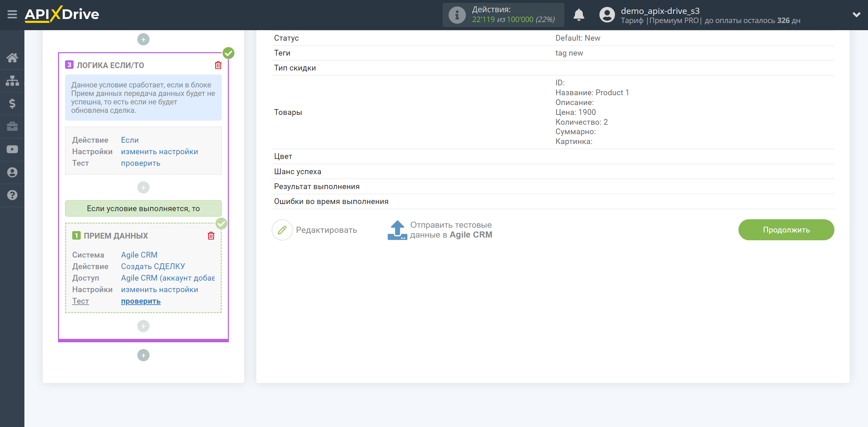Change settings of ПРИЕМ ДАННЫХ block

(x=159, y=289)
